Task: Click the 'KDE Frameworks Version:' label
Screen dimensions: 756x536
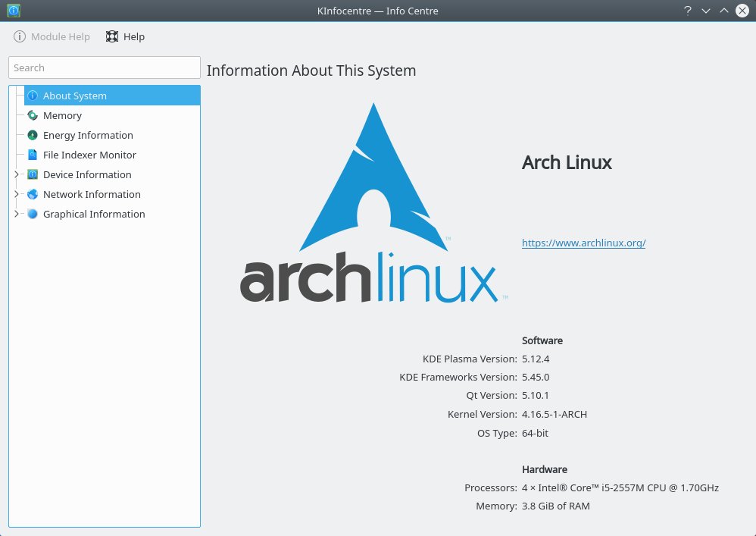Action: pyautogui.click(x=458, y=378)
